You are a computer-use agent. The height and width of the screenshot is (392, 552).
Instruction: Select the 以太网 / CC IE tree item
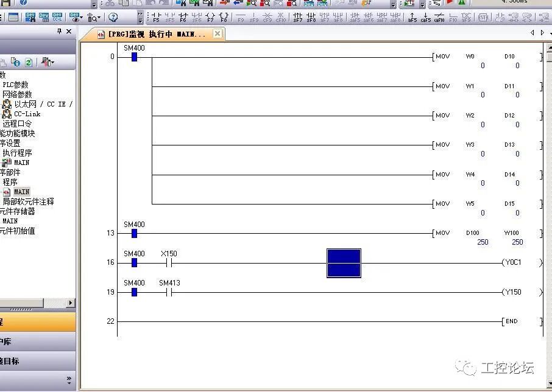43,104
